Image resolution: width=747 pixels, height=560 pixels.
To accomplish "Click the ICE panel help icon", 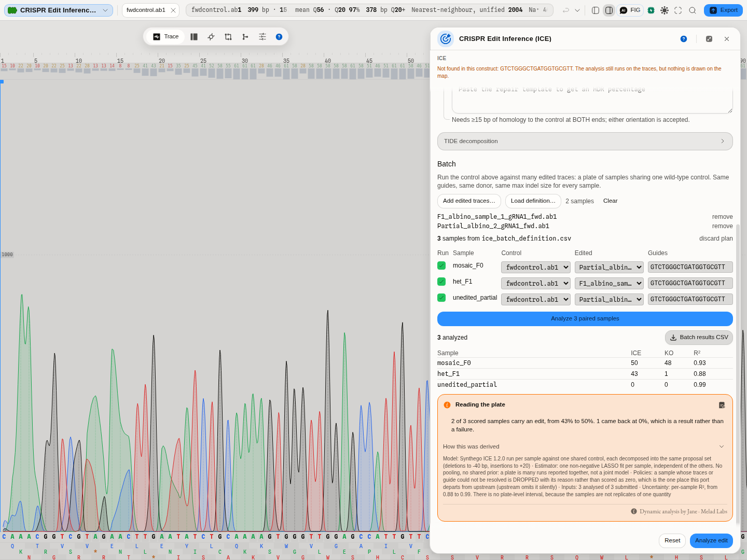I will click(684, 39).
